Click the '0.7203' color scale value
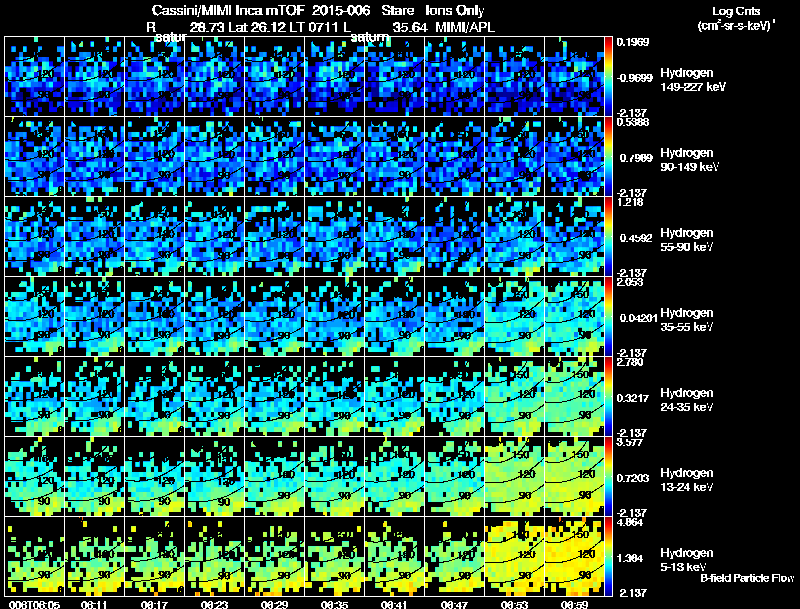This screenshot has height=609, width=800. [633, 478]
